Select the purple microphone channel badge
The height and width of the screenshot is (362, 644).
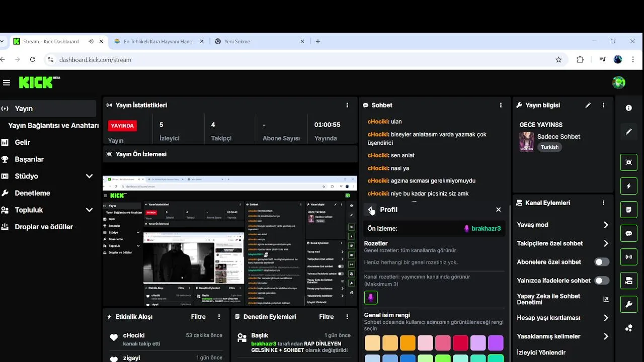(371, 298)
